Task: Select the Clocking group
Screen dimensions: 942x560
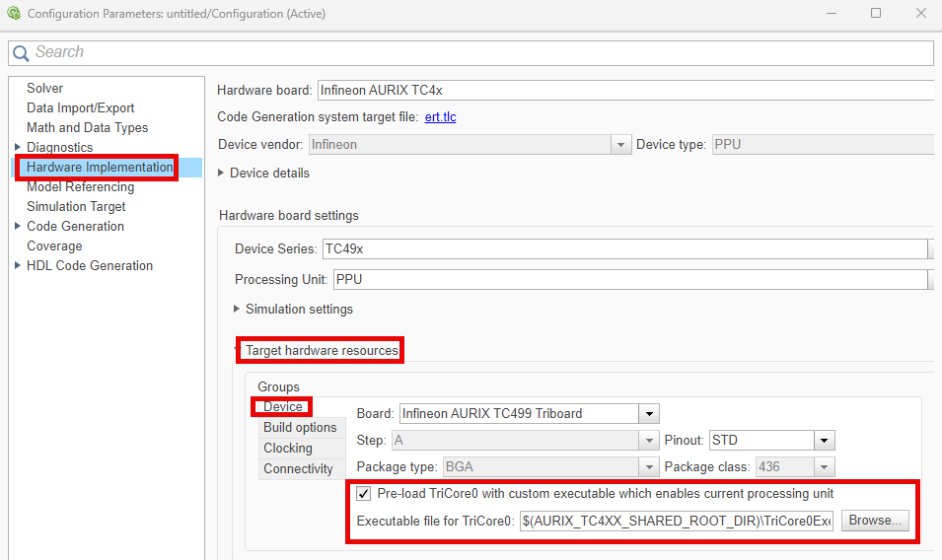Action: (x=302, y=449)
